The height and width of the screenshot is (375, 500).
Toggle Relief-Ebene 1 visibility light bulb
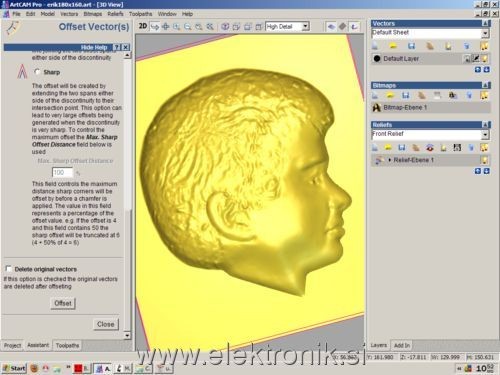pos(484,160)
